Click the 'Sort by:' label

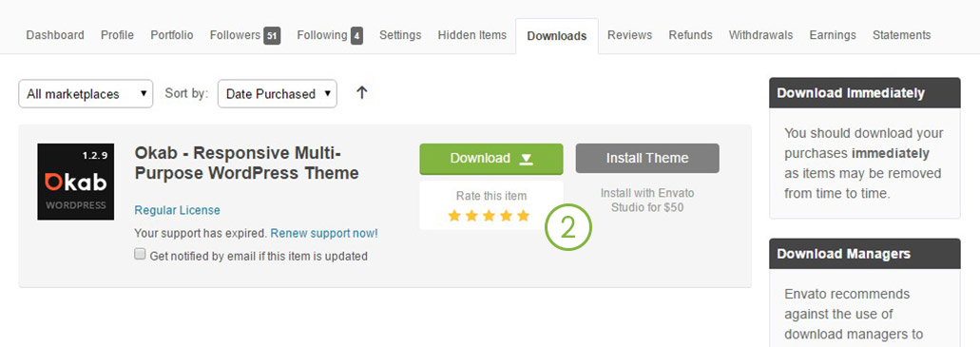coord(186,93)
